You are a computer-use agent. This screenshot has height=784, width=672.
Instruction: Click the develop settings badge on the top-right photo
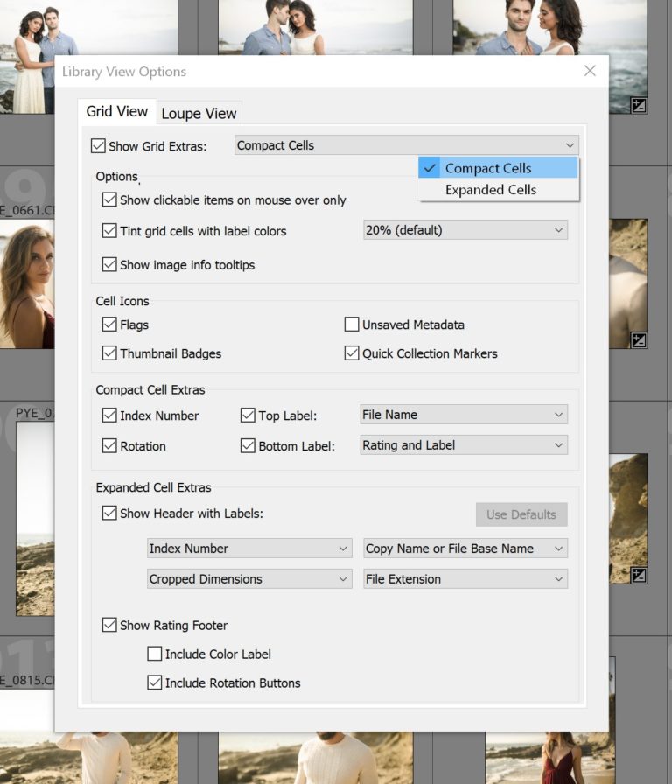coord(639,104)
